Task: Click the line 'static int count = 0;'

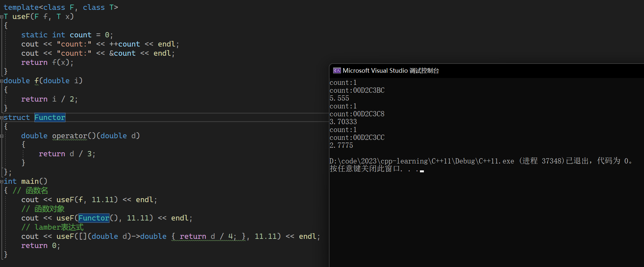Action: pos(67,35)
